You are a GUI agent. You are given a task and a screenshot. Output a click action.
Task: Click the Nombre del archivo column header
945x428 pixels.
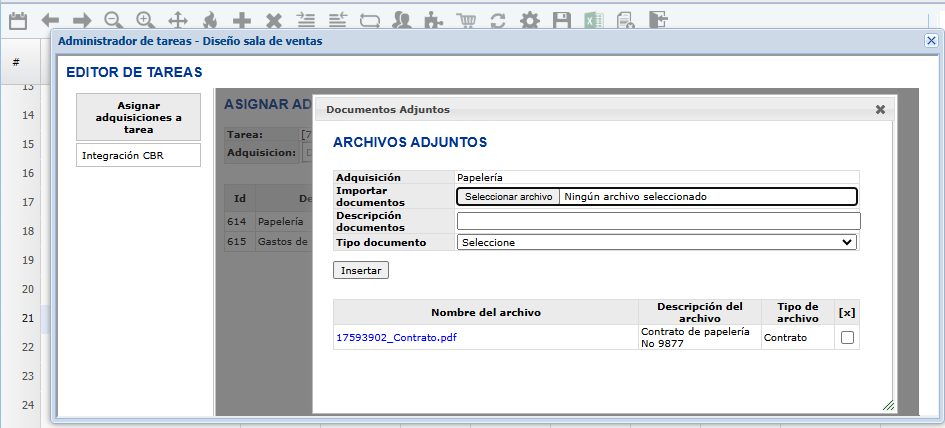(x=486, y=312)
